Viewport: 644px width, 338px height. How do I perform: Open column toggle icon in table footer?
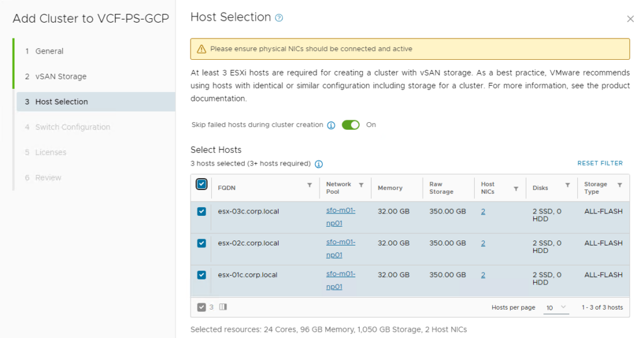point(223,307)
